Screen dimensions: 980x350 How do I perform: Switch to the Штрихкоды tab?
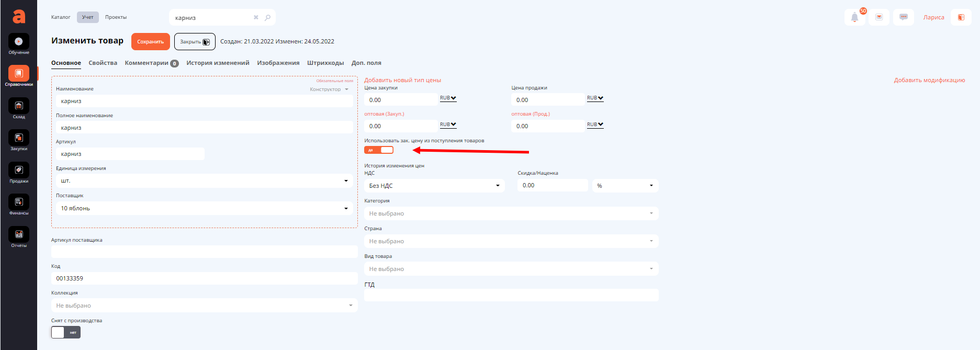coord(325,63)
